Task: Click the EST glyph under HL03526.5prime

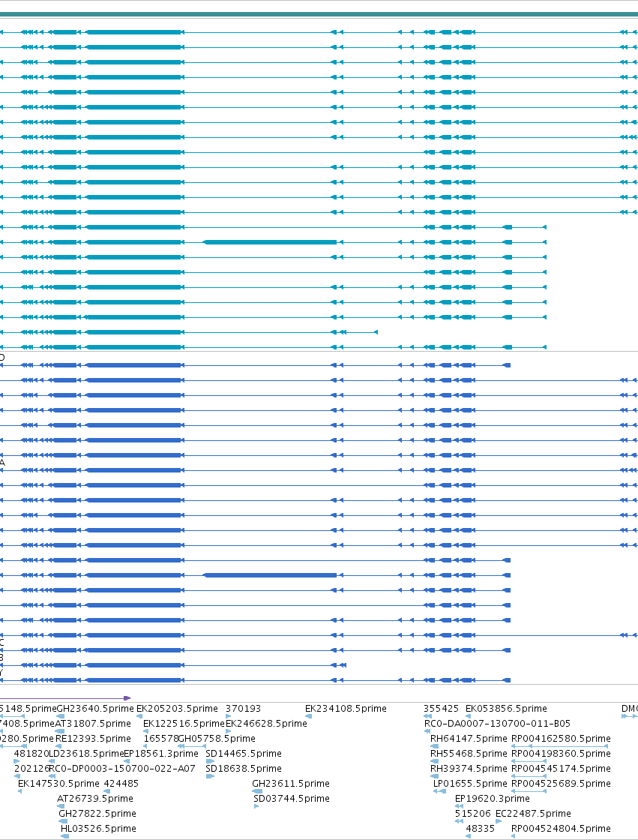Action: click(x=64, y=836)
